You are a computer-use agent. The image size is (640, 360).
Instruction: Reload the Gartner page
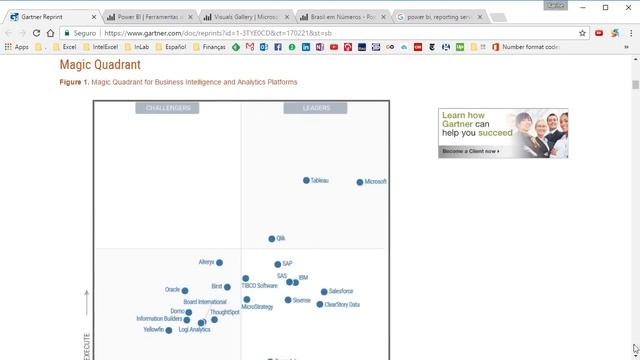tap(36, 33)
